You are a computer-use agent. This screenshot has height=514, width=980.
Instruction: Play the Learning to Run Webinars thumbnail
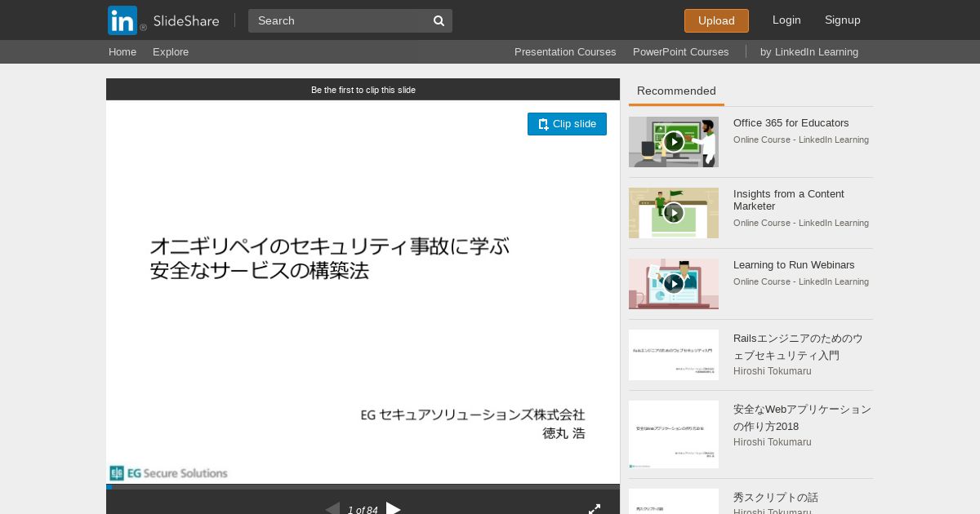point(674,284)
